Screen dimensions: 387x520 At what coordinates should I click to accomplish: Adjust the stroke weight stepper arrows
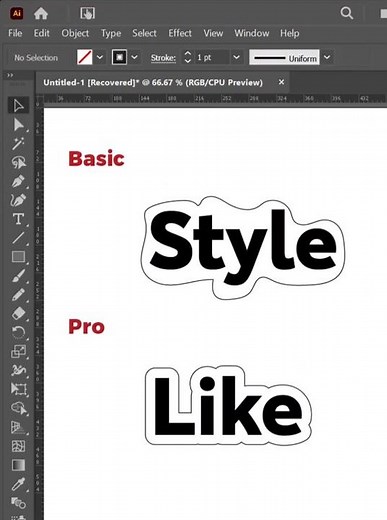pos(188,57)
